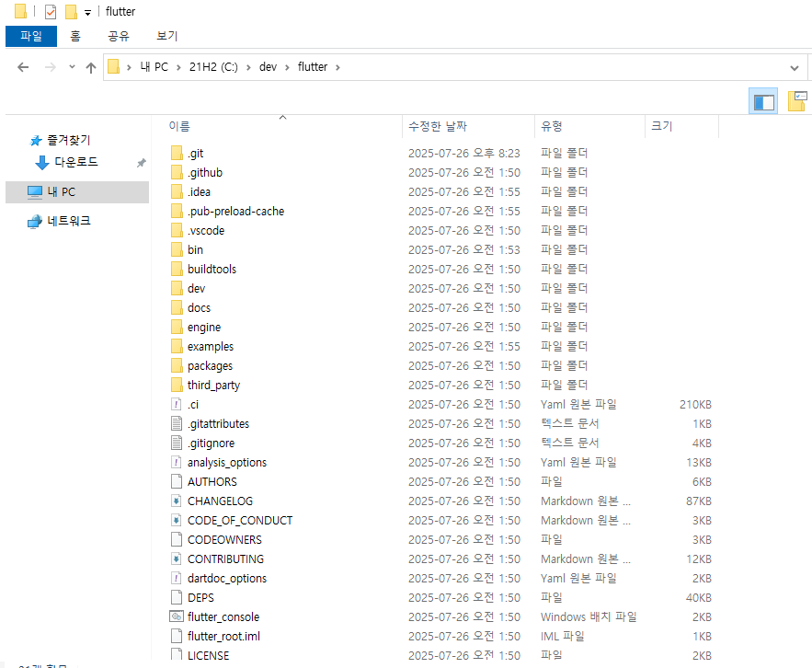This screenshot has height=668, width=812.
Task: Select 다운로드 in navigation pane
Action: tap(76, 162)
